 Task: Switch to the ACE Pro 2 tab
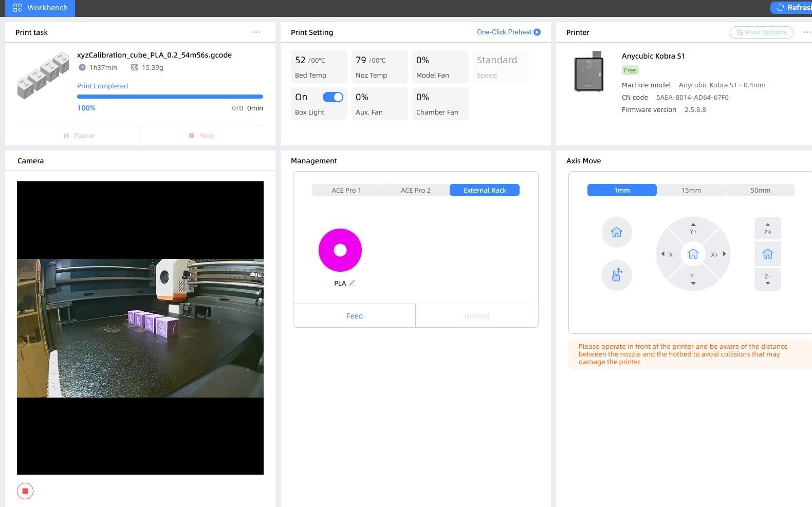point(415,190)
